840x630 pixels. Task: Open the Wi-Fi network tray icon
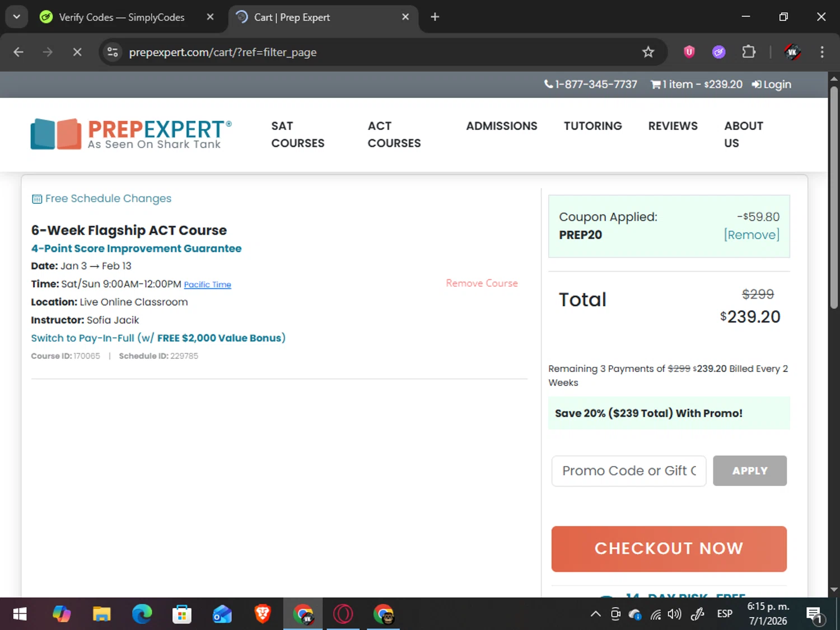[x=655, y=614]
